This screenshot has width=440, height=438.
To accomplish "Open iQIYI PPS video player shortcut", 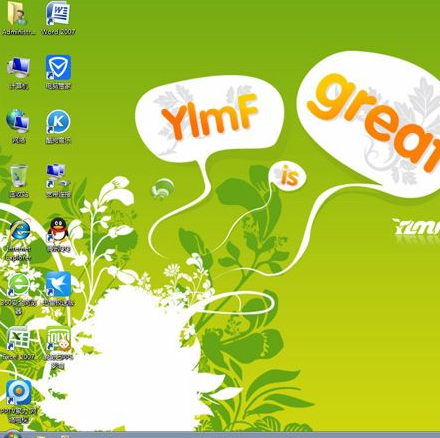I will [58, 348].
